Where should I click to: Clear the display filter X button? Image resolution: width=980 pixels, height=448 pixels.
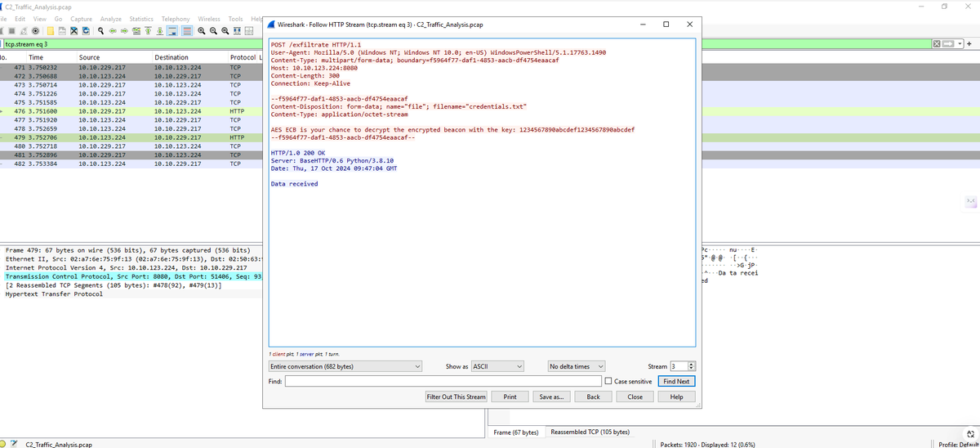(x=938, y=43)
